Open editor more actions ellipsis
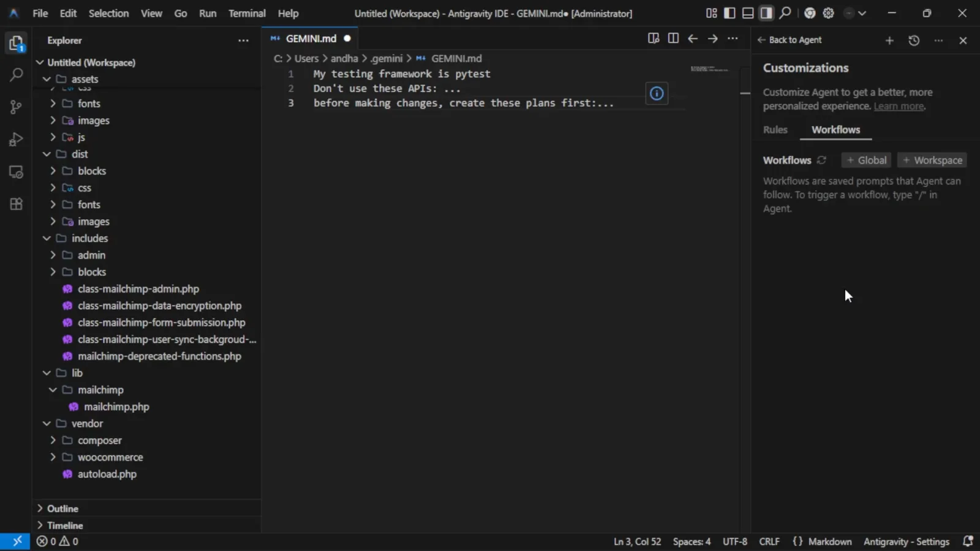The width and height of the screenshot is (980, 551). click(x=733, y=39)
